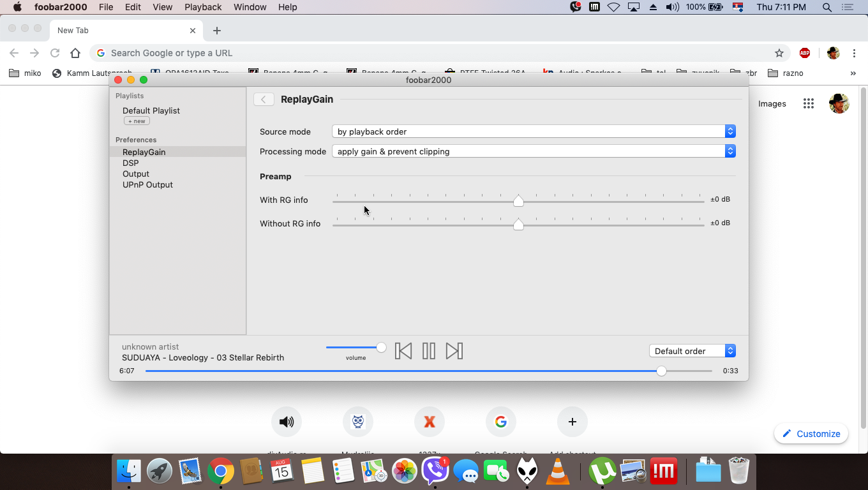Open the miko bookmarks folder
This screenshot has height=490, width=868.
26,73
